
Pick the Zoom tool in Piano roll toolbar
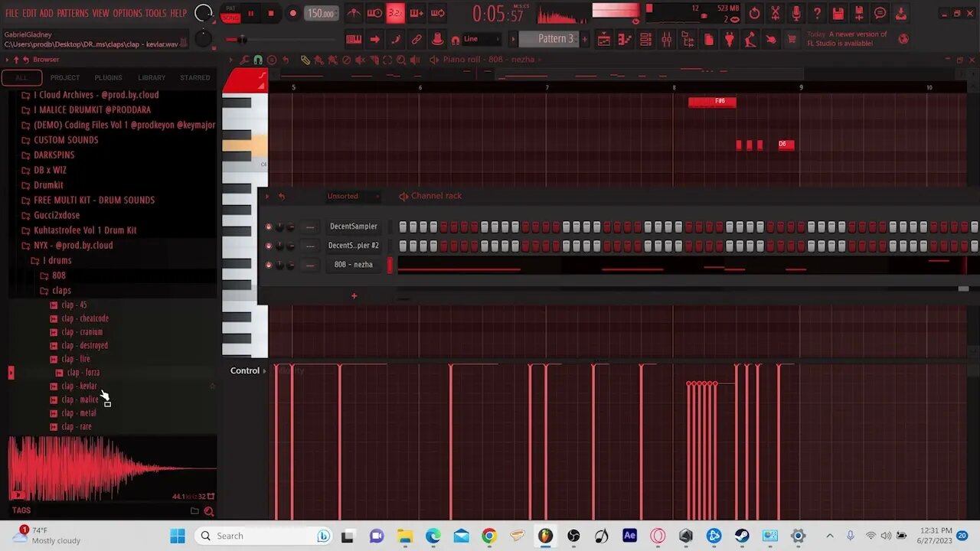point(401,60)
